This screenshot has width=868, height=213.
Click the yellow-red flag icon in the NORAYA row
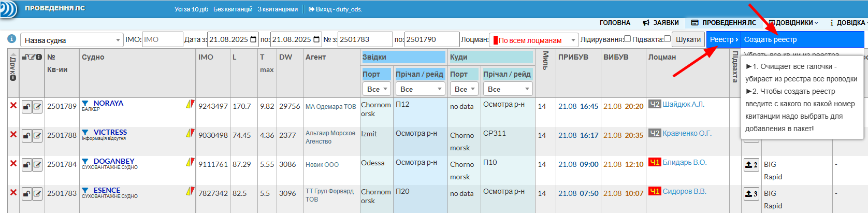tap(190, 104)
